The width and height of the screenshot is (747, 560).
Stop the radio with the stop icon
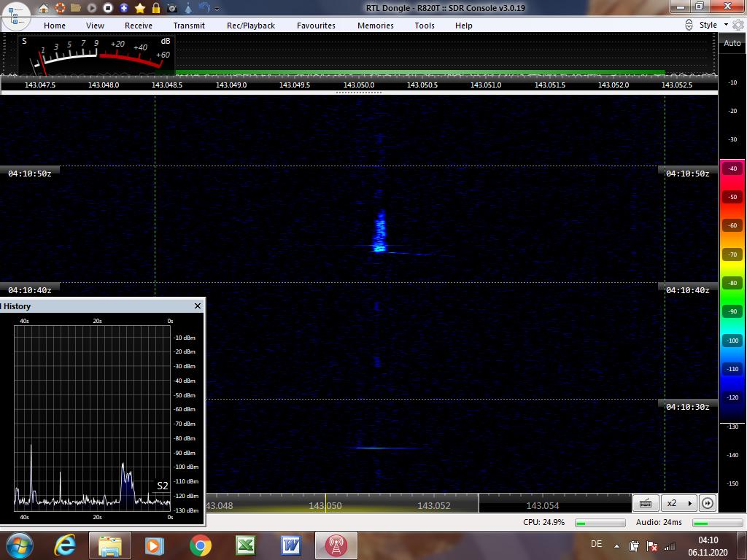(x=108, y=8)
